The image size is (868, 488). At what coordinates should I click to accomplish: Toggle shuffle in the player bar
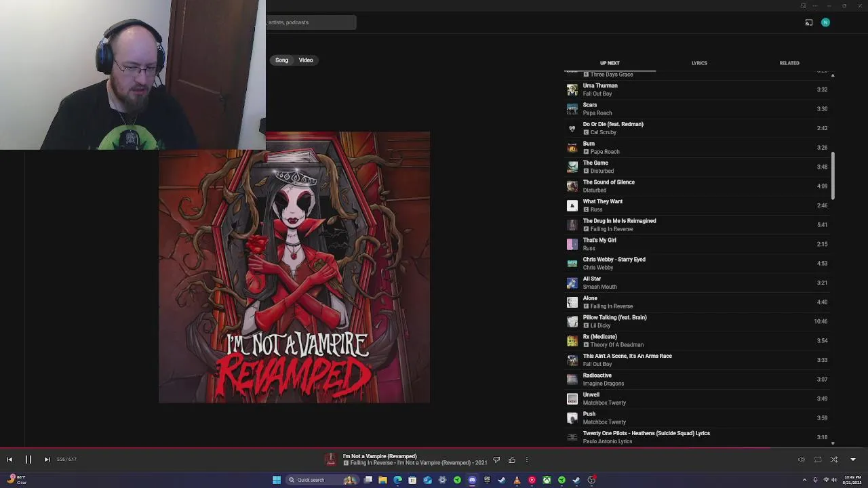pyautogui.click(x=834, y=460)
